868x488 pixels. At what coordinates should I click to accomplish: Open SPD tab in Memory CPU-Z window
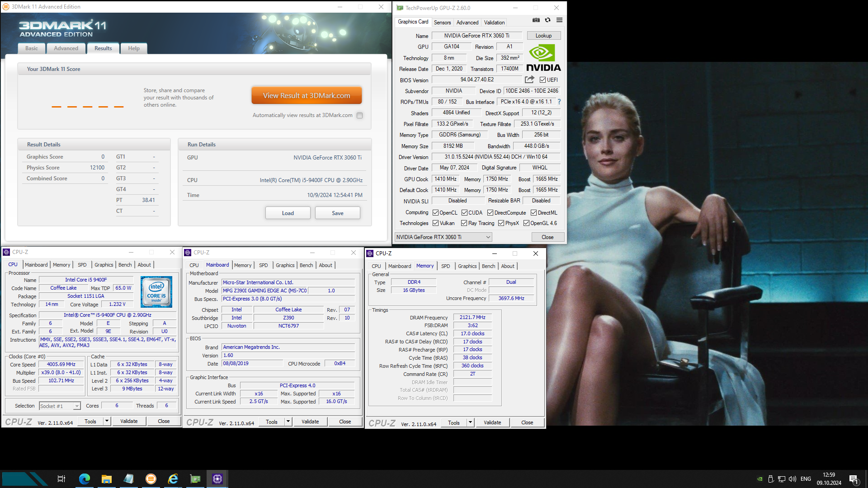click(446, 266)
